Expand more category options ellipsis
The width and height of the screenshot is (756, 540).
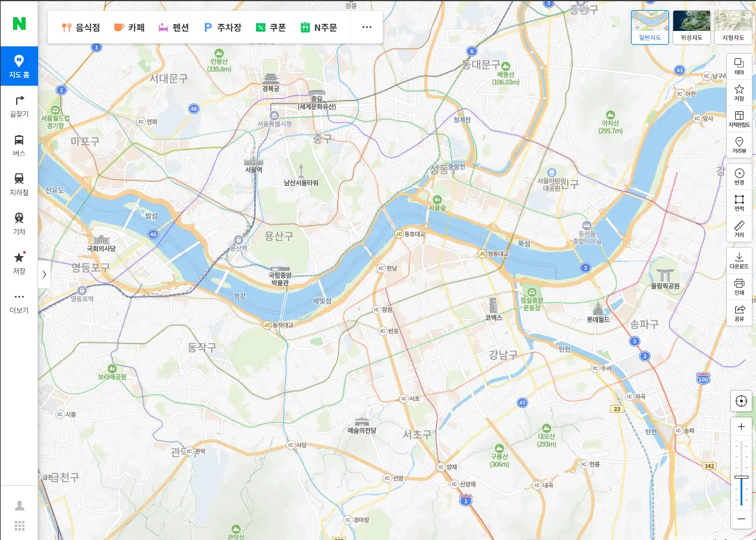point(367,27)
